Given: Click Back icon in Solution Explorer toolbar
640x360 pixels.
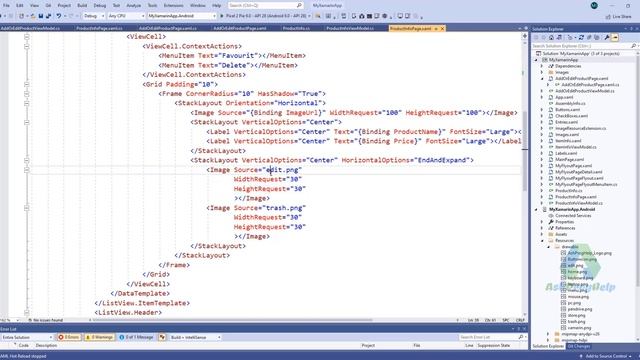Looking at the screenshot, I should click(536, 37).
